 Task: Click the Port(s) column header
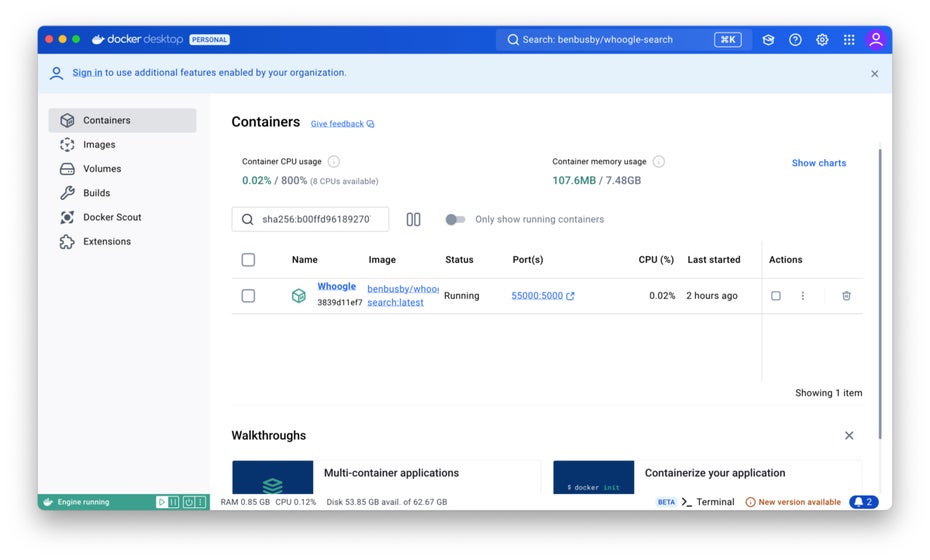(527, 260)
